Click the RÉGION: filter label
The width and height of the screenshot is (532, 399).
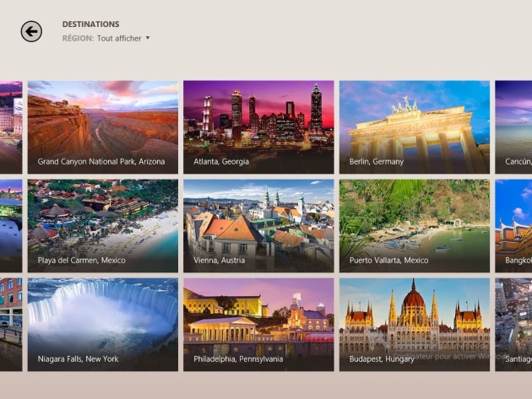click(78, 38)
